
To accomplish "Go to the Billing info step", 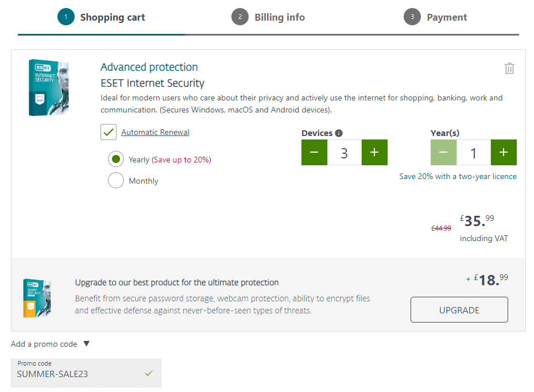I will point(280,17).
